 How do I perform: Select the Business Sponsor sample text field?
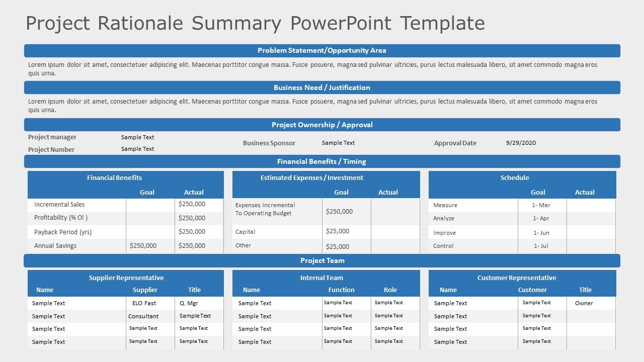click(x=338, y=143)
